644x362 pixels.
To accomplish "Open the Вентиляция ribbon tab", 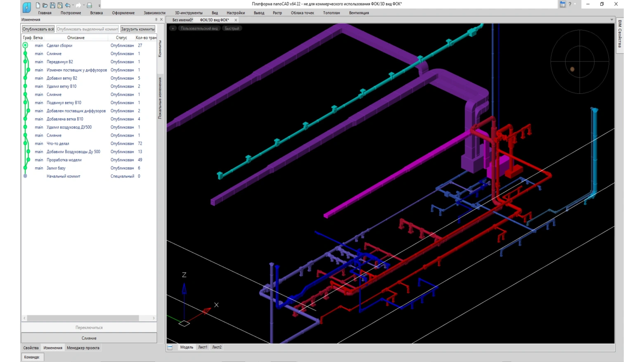I will pyautogui.click(x=359, y=13).
